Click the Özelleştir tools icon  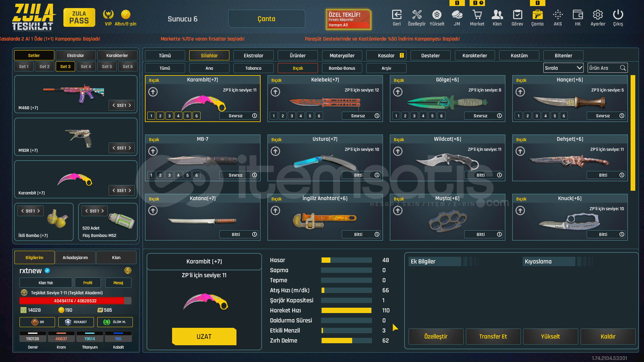click(417, 15)
